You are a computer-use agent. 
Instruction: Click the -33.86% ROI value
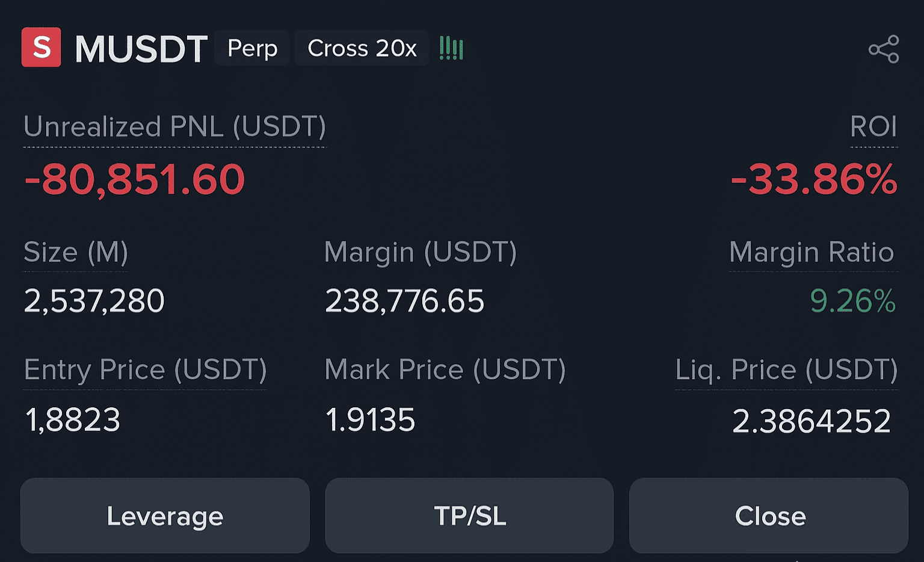click(814, 180)
